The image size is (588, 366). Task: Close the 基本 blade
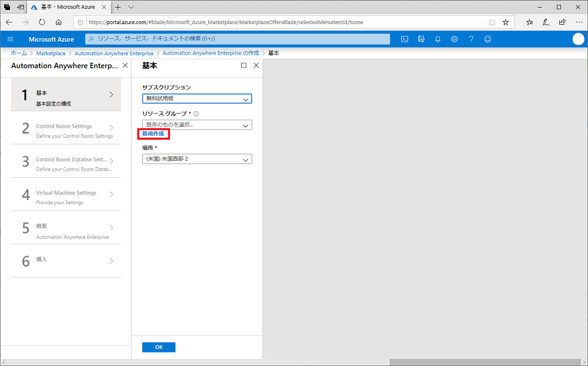tap(256, 65)
